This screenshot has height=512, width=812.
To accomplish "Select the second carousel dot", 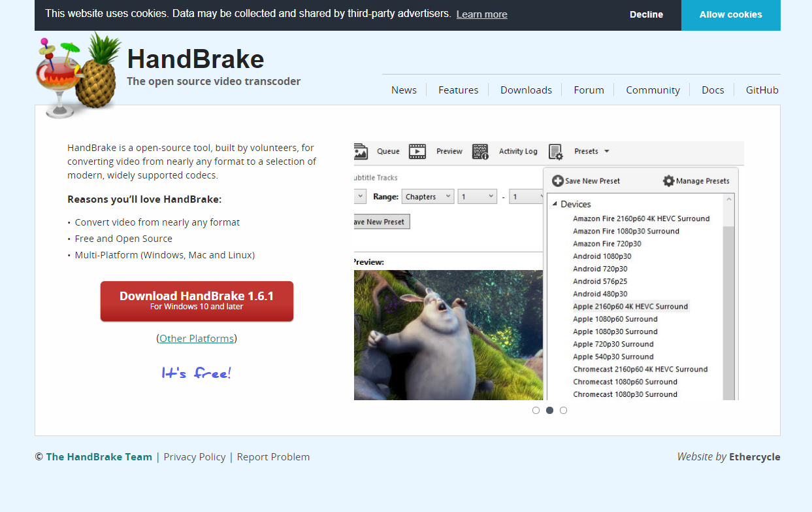I will (x=549, y=411).
